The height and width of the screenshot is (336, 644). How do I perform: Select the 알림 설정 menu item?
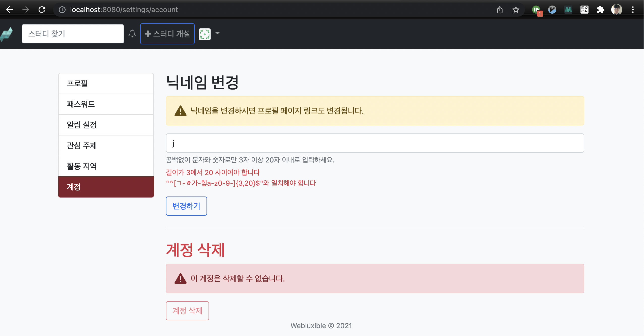106,125
